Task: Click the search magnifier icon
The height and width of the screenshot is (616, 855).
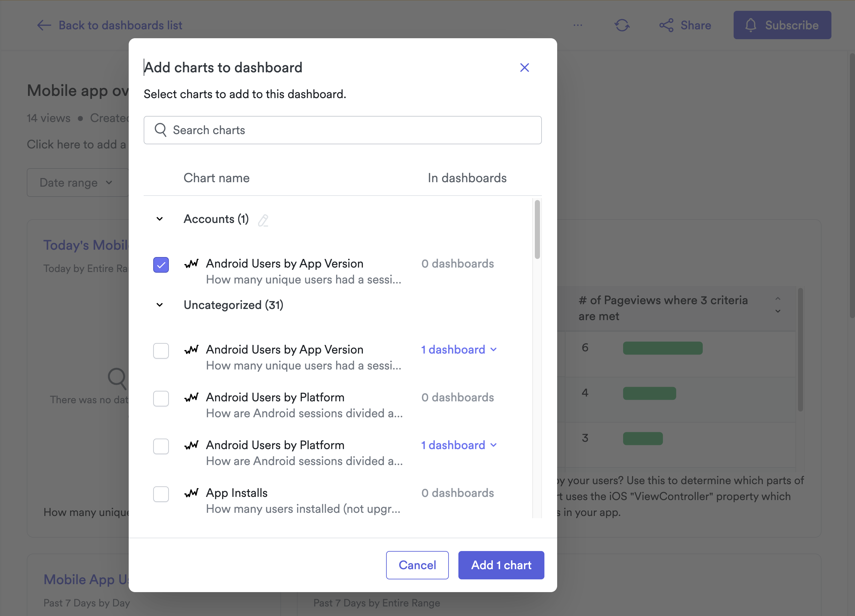Action: point(161,130)
